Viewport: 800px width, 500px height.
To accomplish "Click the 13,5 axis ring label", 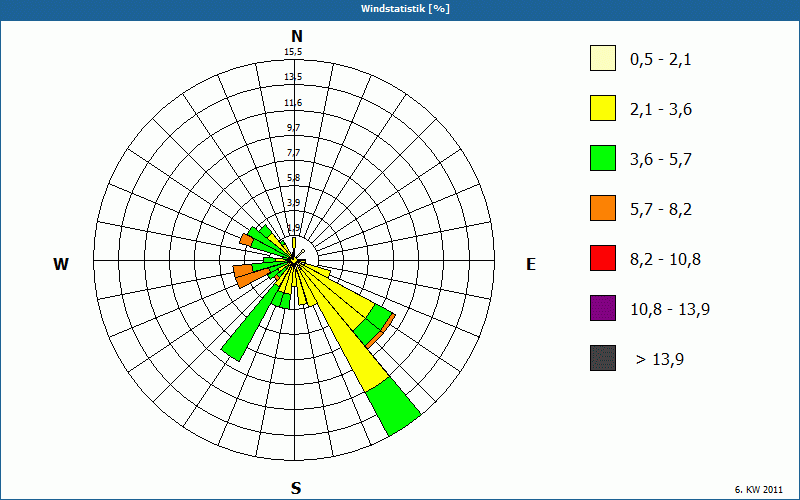I will pyautogui.click(x=293, y=77).
